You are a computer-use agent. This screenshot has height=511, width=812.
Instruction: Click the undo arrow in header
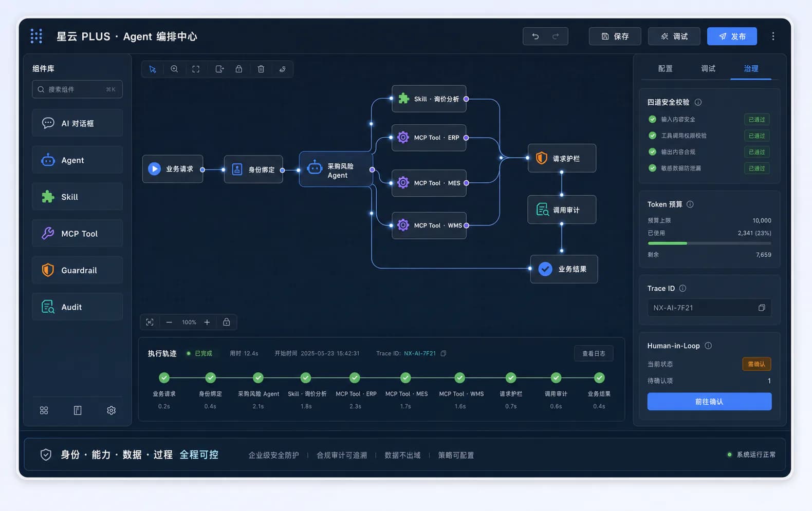[x=536, y=36]
